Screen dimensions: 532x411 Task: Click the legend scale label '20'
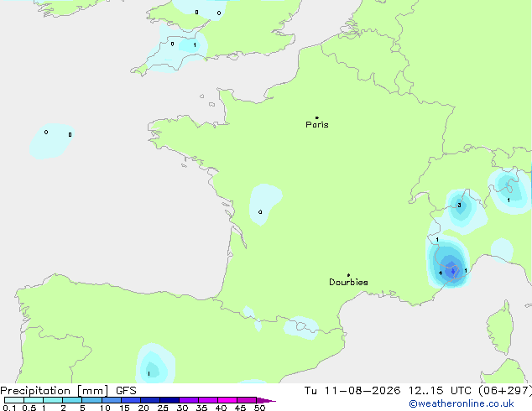[143, 408]
